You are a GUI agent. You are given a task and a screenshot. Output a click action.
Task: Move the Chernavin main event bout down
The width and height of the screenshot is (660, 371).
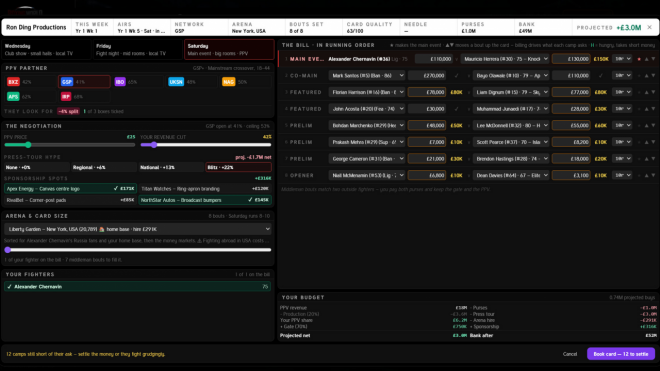pos(653,59)
